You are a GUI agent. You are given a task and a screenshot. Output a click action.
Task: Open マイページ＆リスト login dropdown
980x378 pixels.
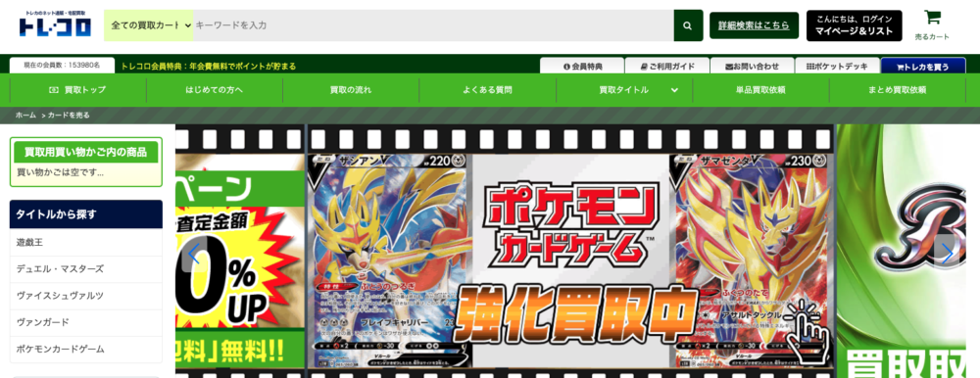pos(854,25)
